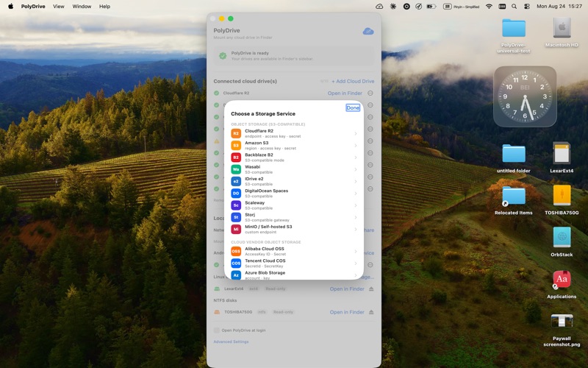The image size is (588, 368).
Task: Select the Amazon S3 icon
Action: 236,145
